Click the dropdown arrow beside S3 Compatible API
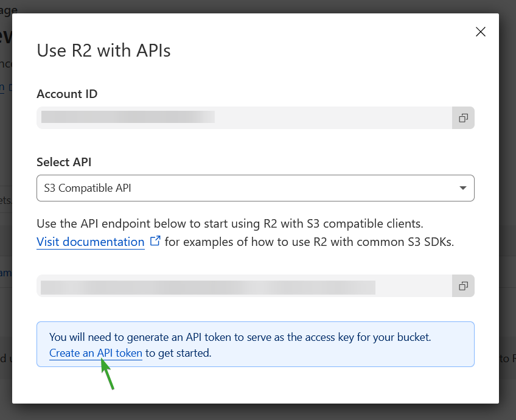The image size is (516, 420). [462, 188]
